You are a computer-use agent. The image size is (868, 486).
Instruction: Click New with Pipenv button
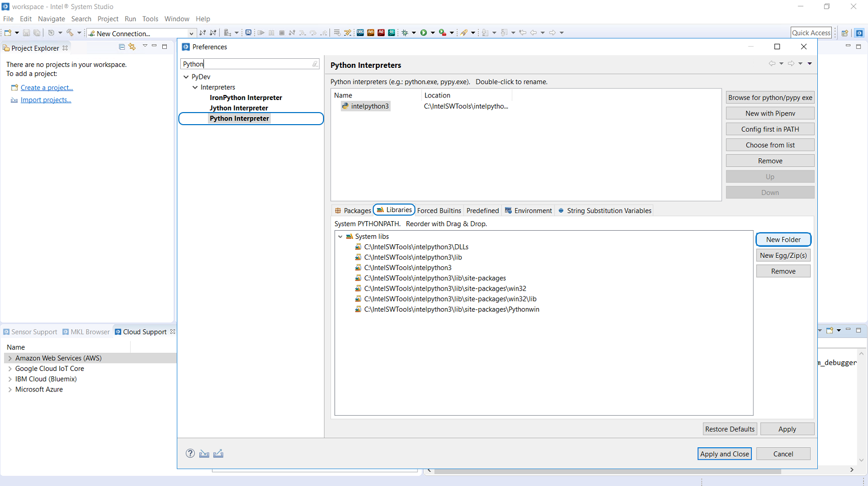[770, 114]
